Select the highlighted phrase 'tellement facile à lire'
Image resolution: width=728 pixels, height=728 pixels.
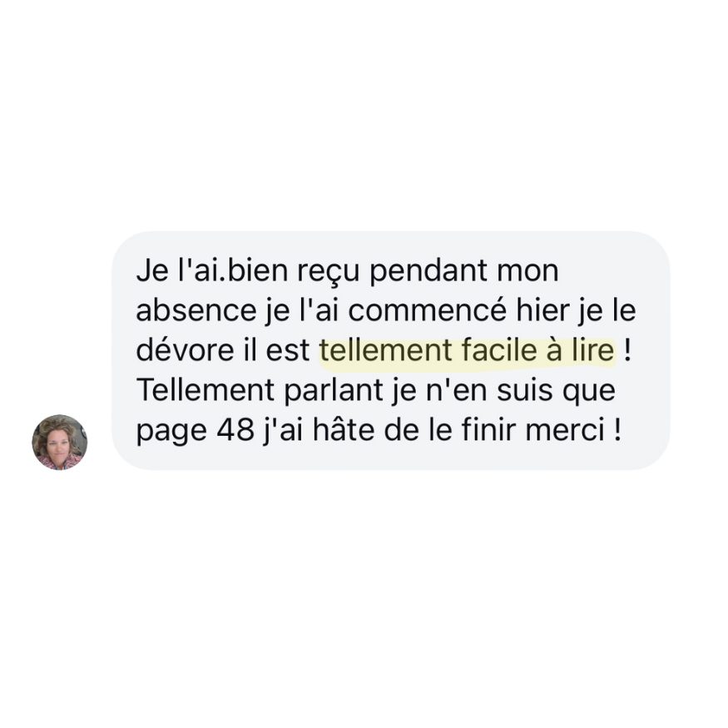467,350
